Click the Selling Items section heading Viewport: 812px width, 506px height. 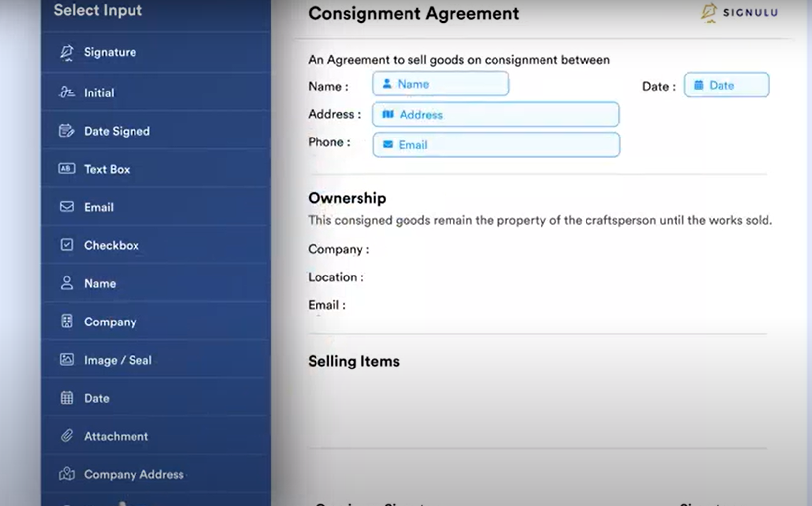coord(354,361)
